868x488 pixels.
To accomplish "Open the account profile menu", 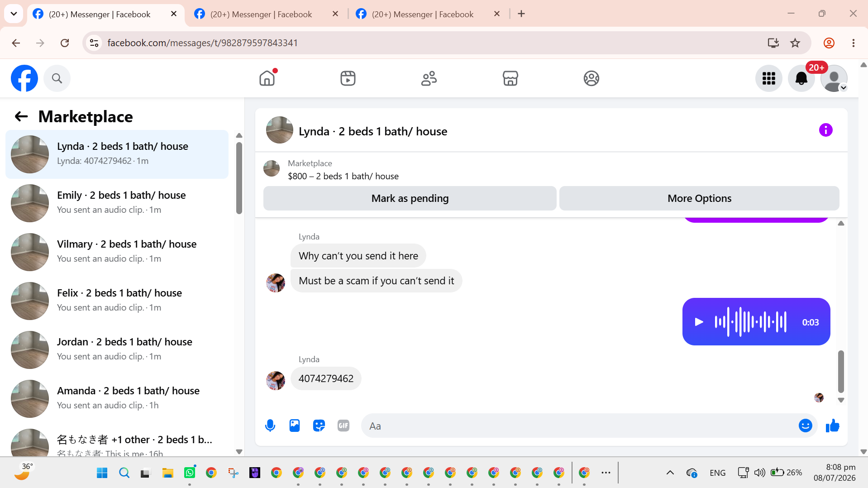I will [x=834, y=78].
